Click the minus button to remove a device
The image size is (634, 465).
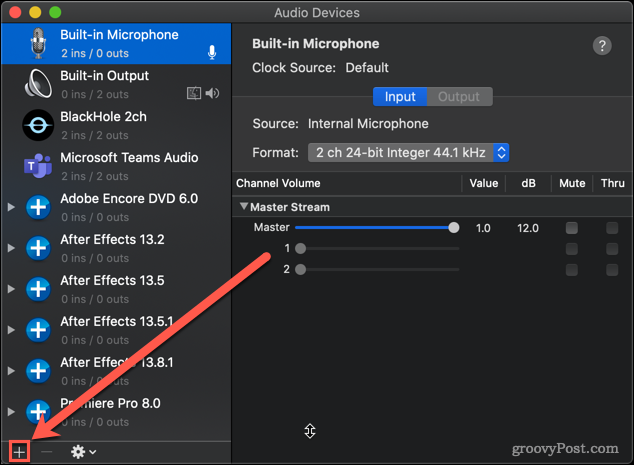47,452
